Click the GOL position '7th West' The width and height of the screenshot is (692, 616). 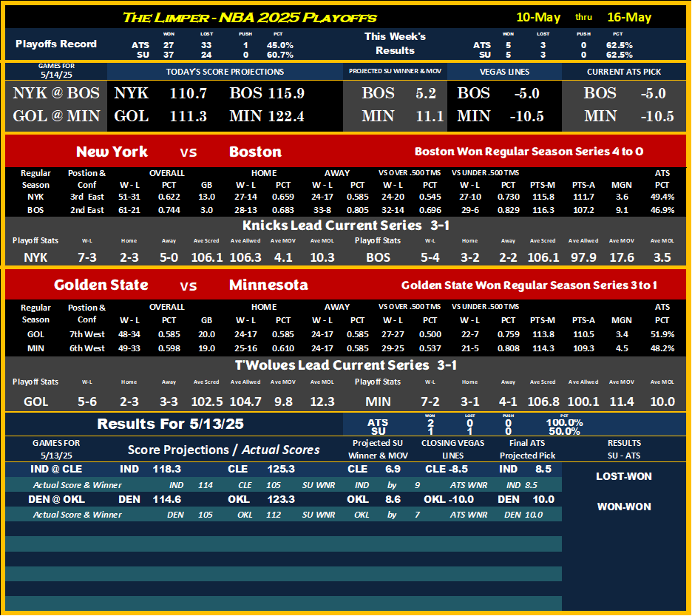coord(87,334)
